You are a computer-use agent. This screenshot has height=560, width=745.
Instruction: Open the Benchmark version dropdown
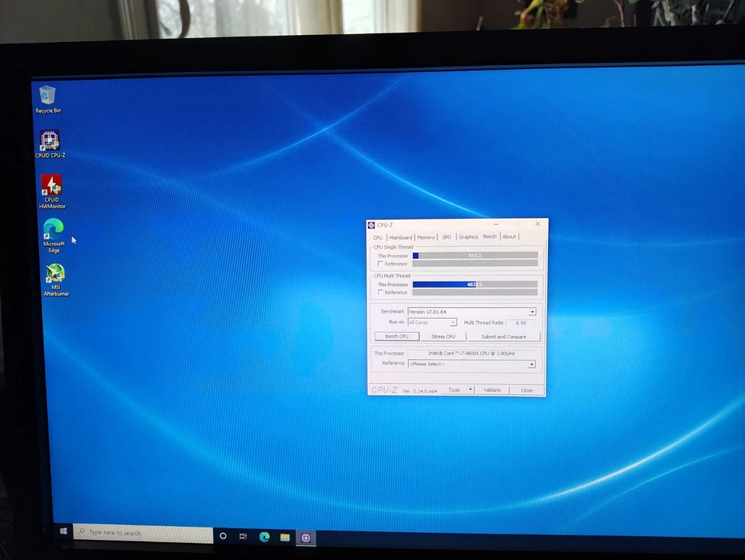532,312
